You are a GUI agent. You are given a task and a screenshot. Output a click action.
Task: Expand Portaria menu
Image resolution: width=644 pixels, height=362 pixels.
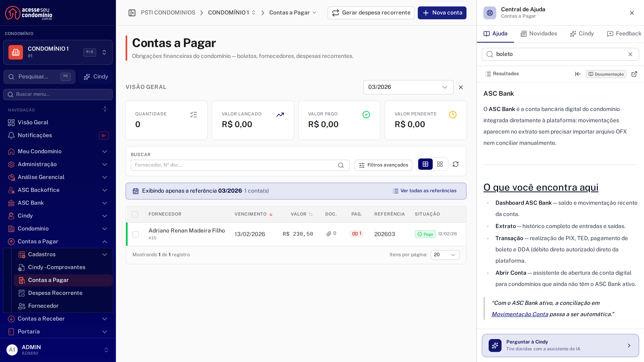click(58, 332)
